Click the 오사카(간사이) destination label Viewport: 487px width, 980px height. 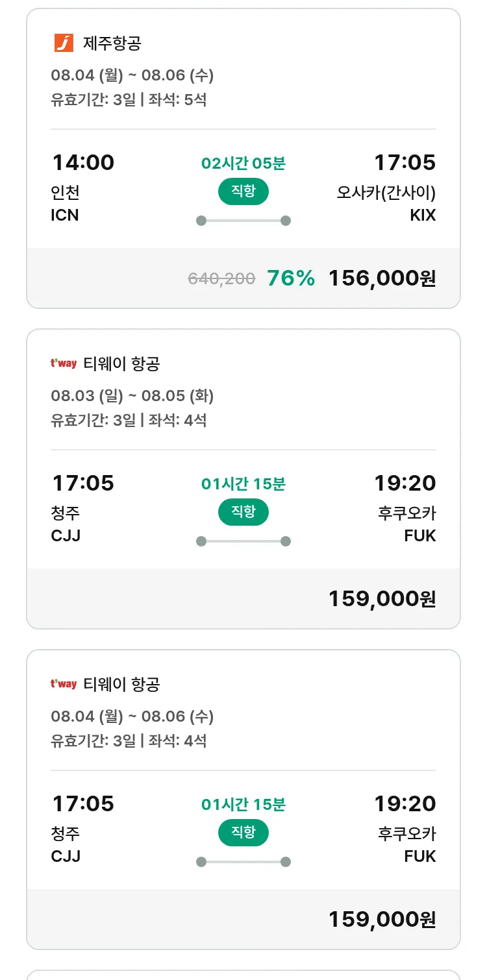pos(386,193)
